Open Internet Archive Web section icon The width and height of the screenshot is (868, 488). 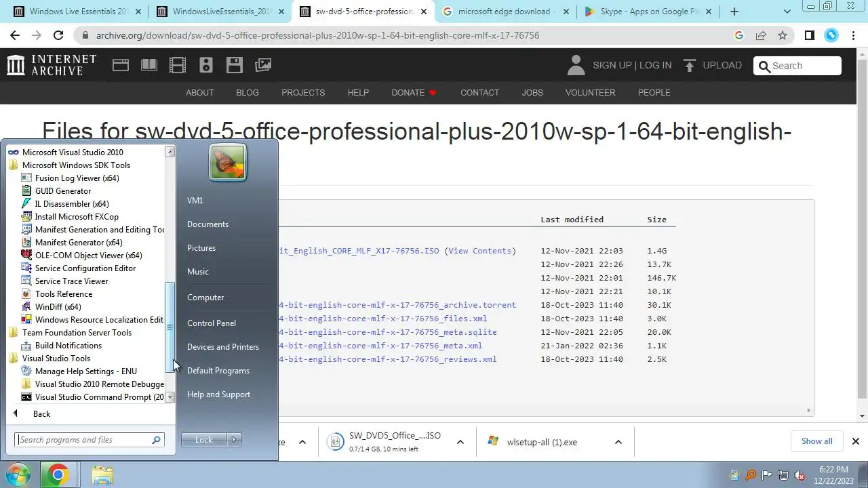click(121, 65)
